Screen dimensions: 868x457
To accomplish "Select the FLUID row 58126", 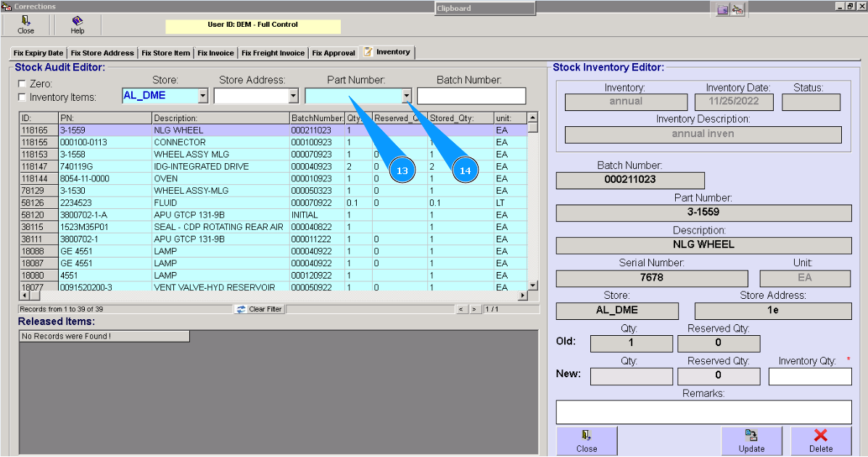I will point(273,202).
